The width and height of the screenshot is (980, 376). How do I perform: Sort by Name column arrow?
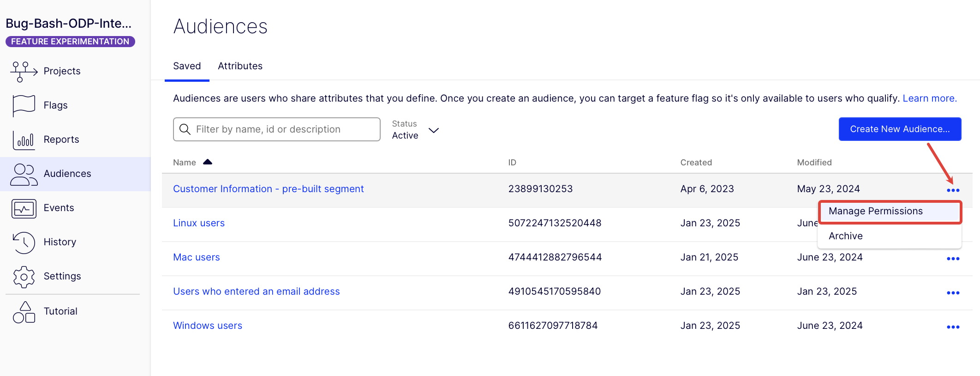pyautogui.click(x=208, y=162)
